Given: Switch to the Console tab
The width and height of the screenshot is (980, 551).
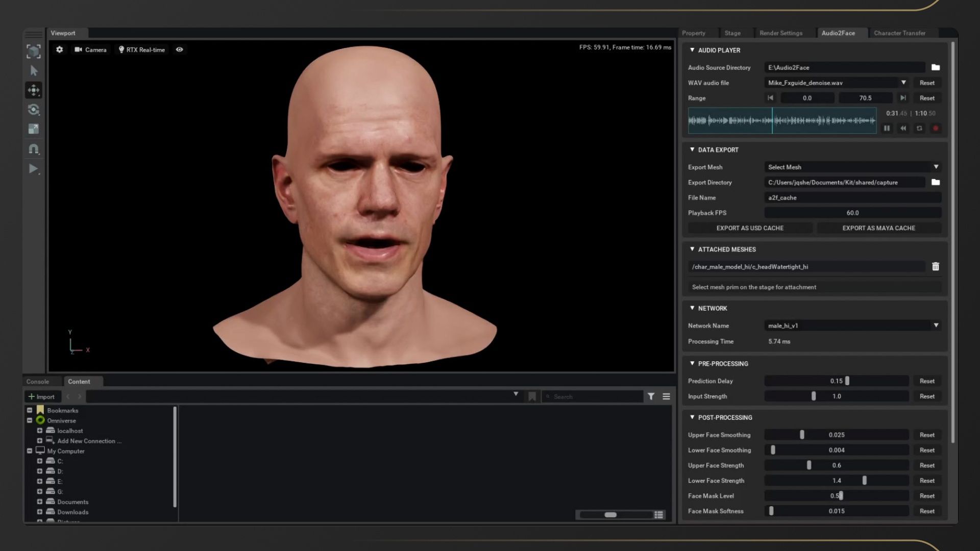Looking at the screenshot, I should (x=38, y=382).
